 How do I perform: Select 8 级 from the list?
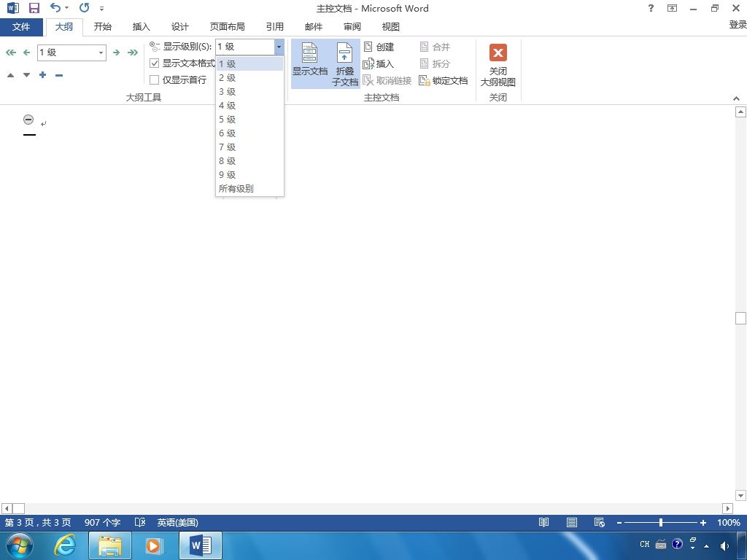(249, 160)
